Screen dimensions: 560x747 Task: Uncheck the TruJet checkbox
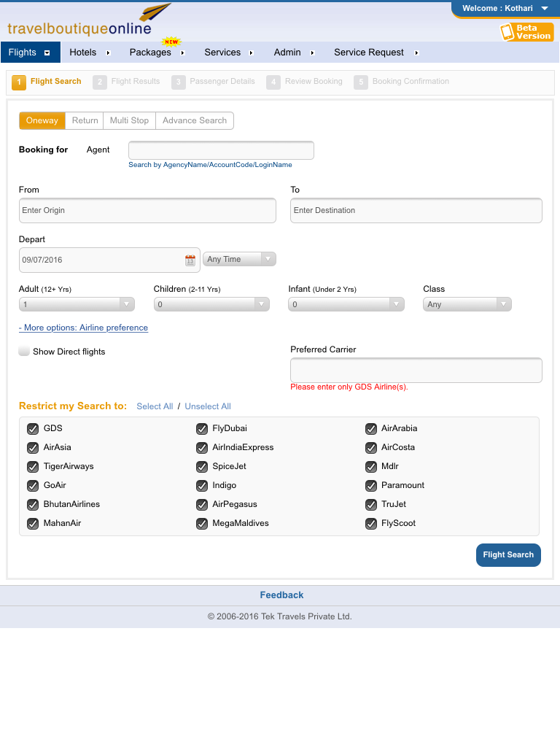(x=371, y=505)
